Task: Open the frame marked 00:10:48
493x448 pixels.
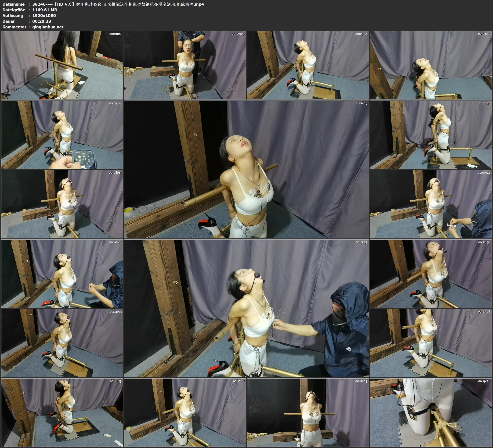Action: point(62,274)
